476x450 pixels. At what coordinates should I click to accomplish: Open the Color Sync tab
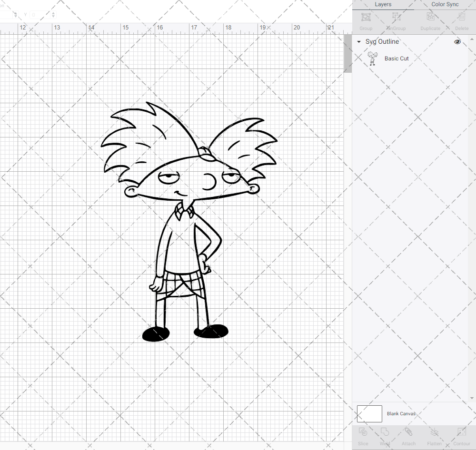coord(445,4)
